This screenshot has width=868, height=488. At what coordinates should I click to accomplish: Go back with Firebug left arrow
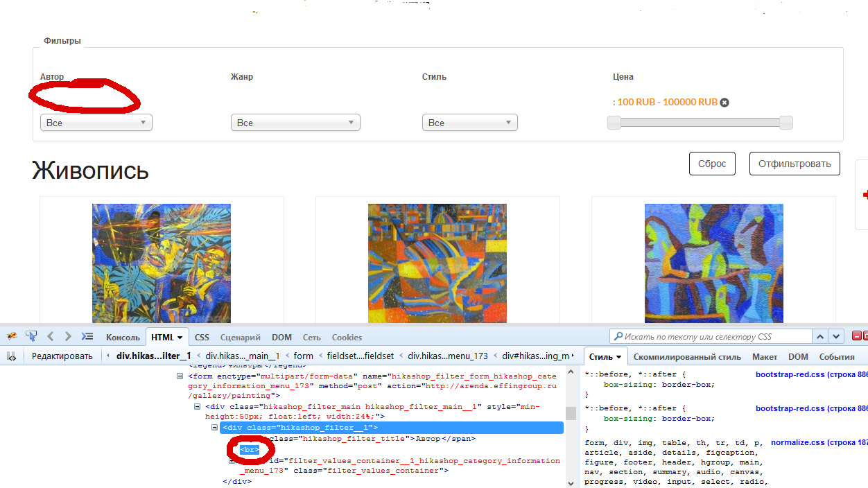coord(50,336)
